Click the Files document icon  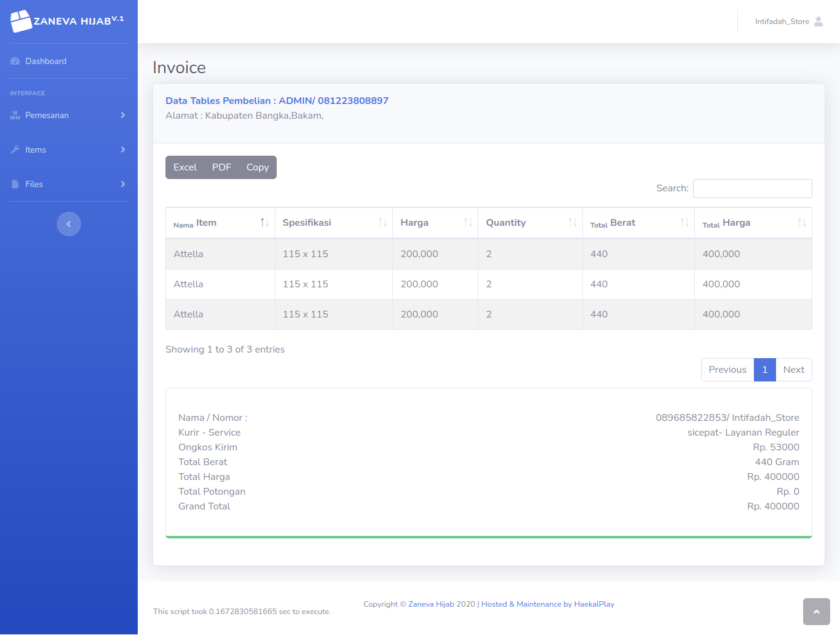click(x=15, y=184)
